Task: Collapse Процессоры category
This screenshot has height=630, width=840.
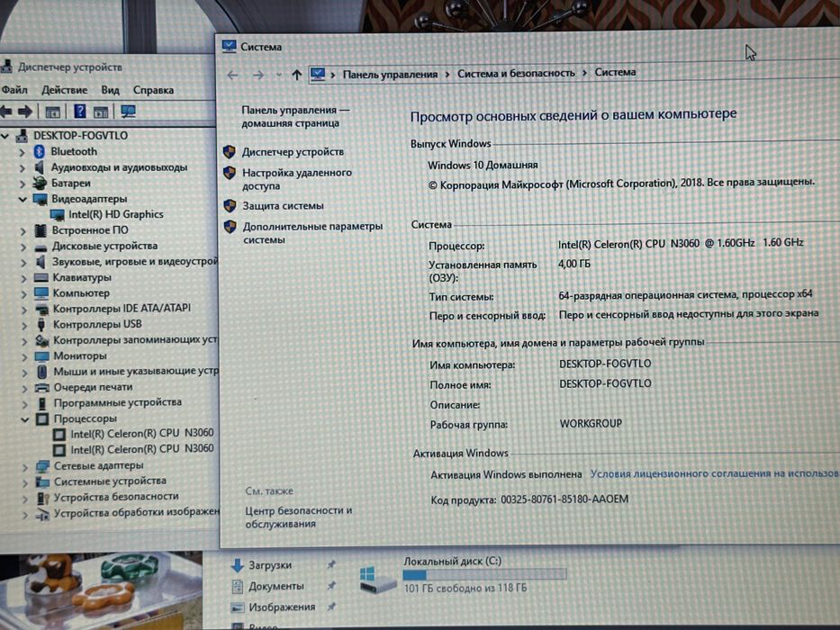Action: click(24, 419)
